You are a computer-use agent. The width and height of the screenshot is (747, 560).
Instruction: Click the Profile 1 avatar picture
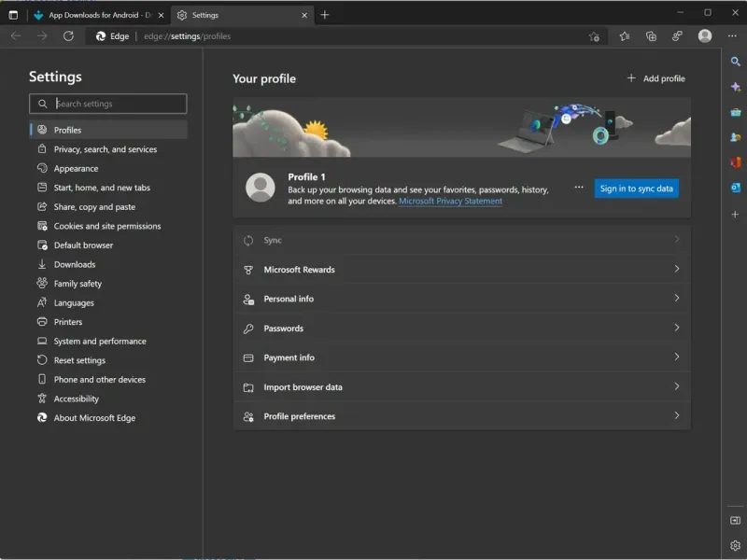pyautogui.click(x=261, y=188)
